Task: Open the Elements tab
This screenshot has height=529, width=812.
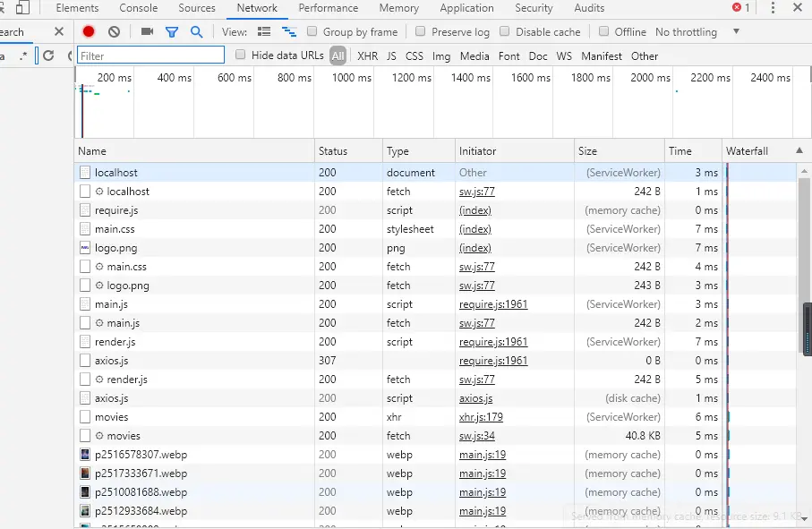Action: click(77, 8)
